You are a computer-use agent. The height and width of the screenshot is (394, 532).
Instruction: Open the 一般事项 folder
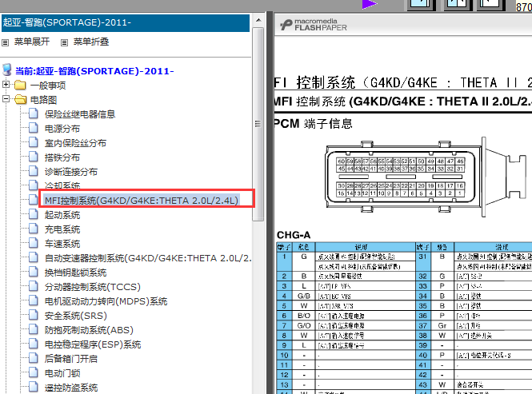(48, 86)
